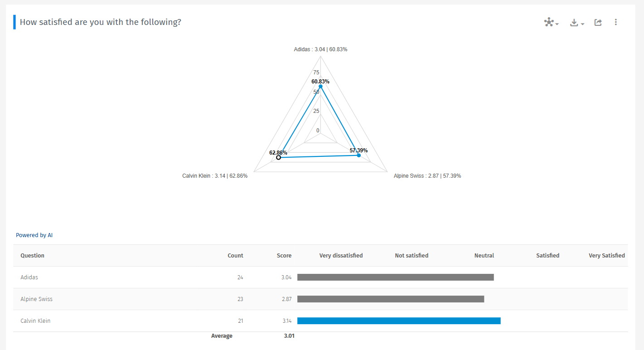Click count value 21 for Calvin Klein
Viewport: 644px width, 350px height.
(x=240, y=321)
